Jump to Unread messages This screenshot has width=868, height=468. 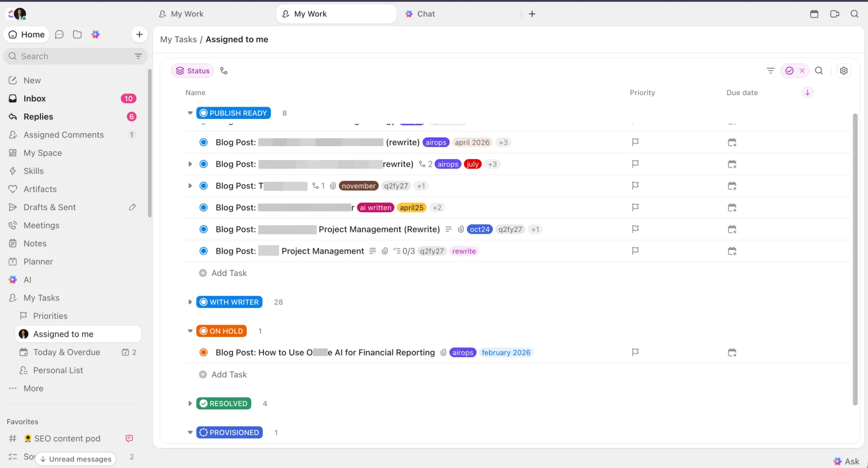(x=75, y=459)
